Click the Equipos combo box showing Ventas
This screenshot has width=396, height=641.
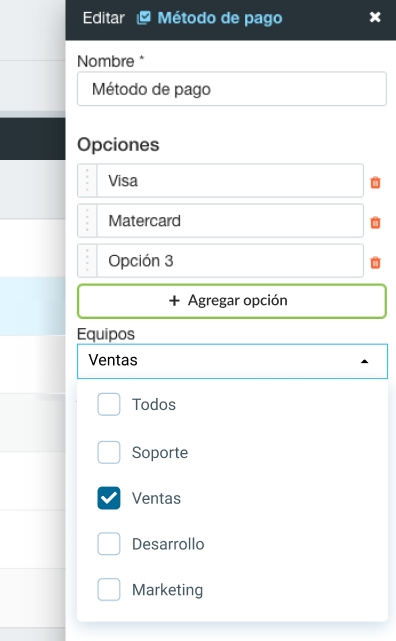[x=232, y=361]
